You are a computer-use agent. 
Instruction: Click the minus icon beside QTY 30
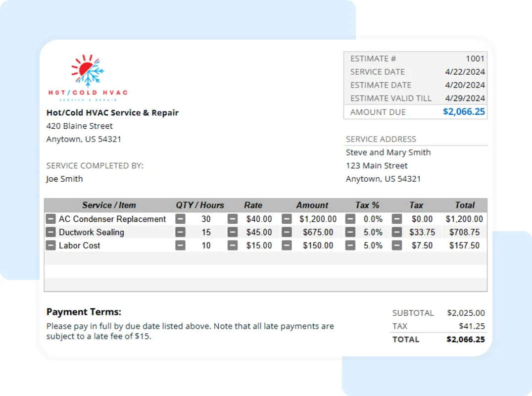click(x=180, y=219)
